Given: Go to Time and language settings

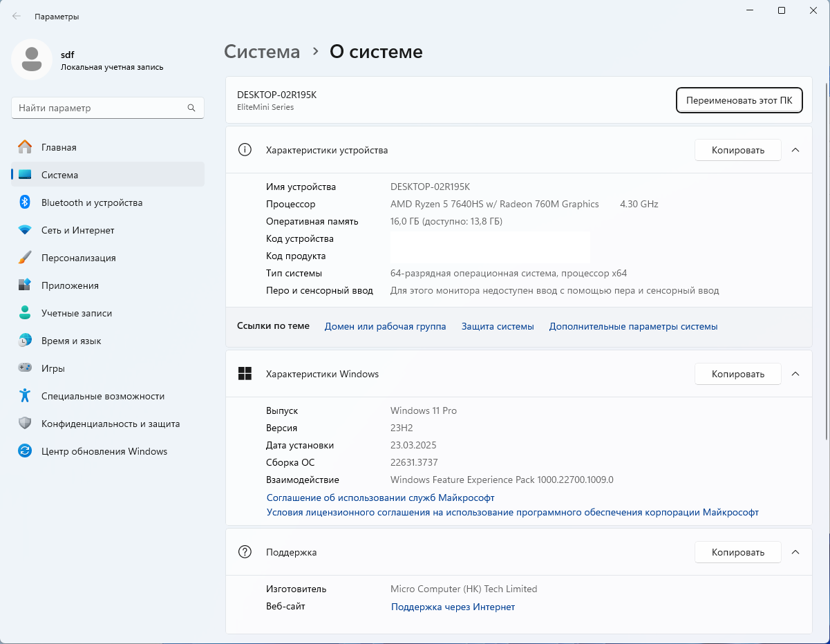Looking at the screenshot, I should point(71,341).
